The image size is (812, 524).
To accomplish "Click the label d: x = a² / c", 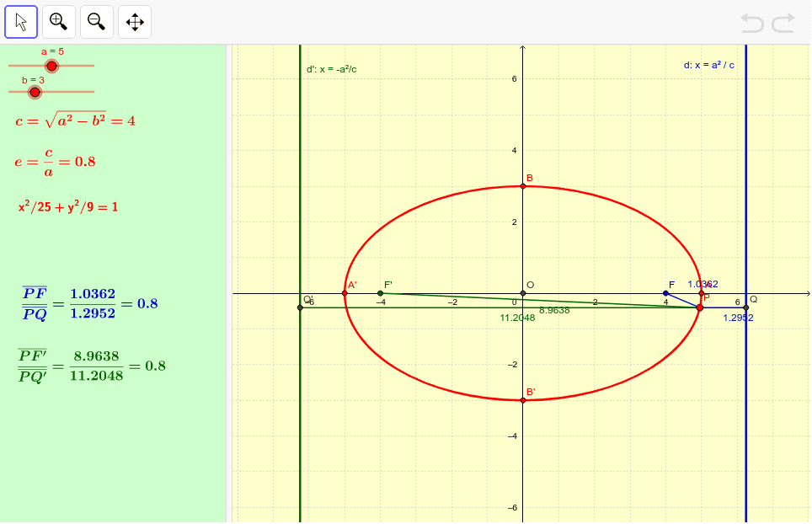I will (x=709, y=65).
